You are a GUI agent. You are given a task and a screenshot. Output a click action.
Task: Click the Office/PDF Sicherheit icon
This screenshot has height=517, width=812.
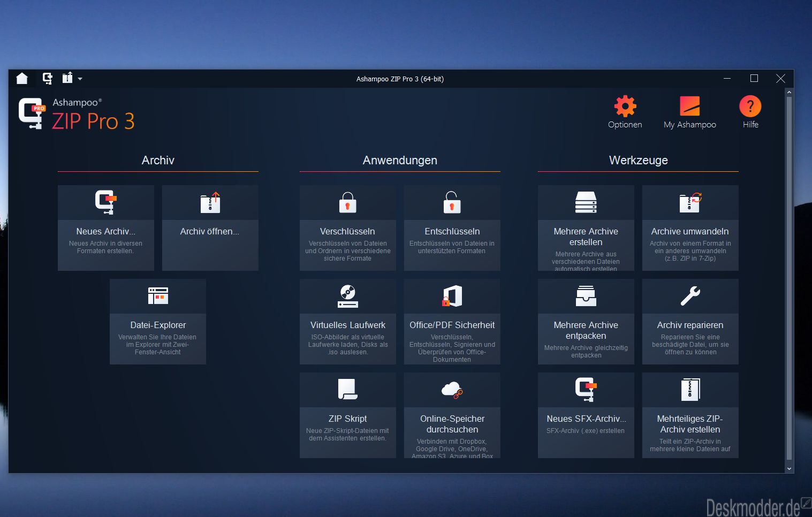pos(452,296)
